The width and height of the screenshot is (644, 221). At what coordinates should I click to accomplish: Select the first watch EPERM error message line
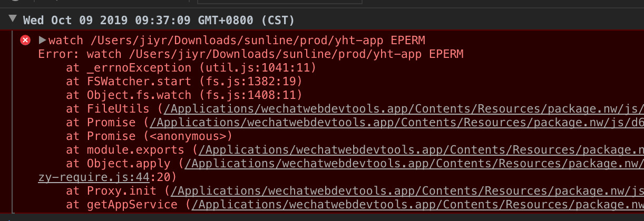[237, 41]
